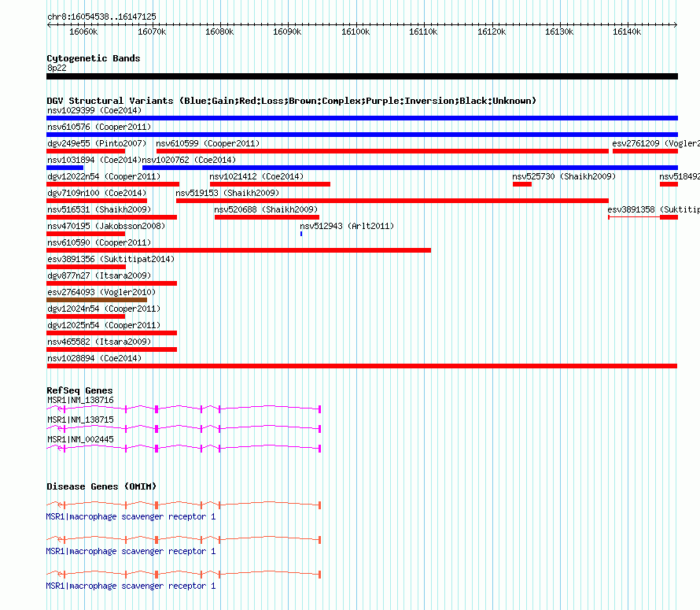This screenshot has width=700, height=610.
Task: Click variant label nsv465582 (Itsara2009)
Action: (99, 342)
